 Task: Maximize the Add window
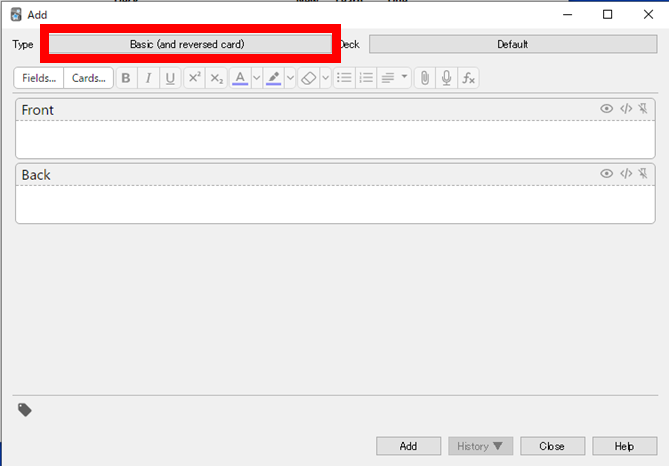point(608,15)
